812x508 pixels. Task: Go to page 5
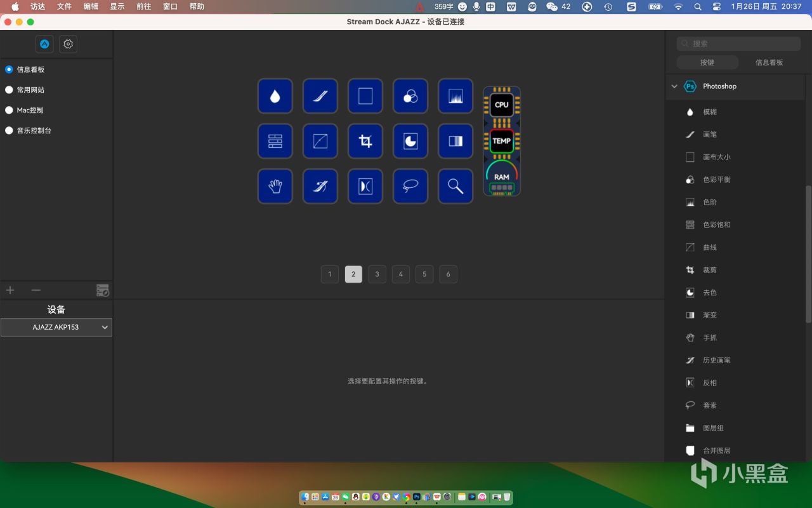[x=424, y=274]
